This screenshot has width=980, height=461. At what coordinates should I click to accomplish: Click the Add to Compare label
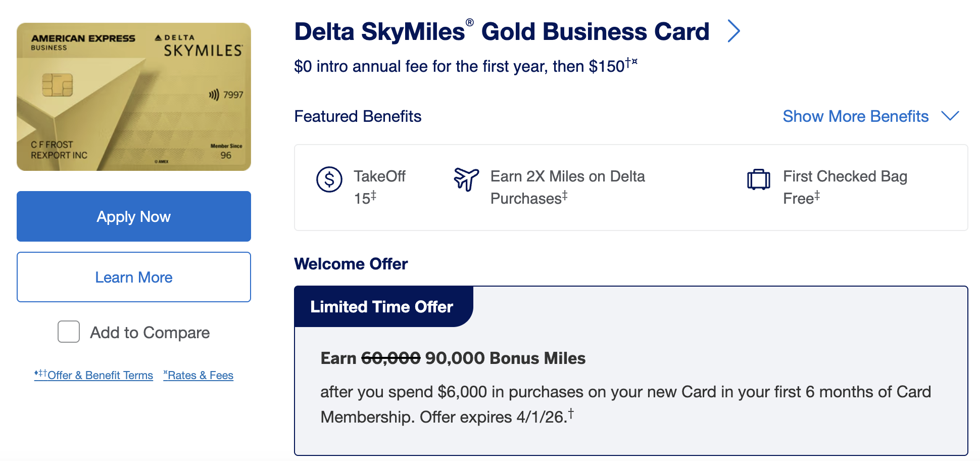pos(150,333)
